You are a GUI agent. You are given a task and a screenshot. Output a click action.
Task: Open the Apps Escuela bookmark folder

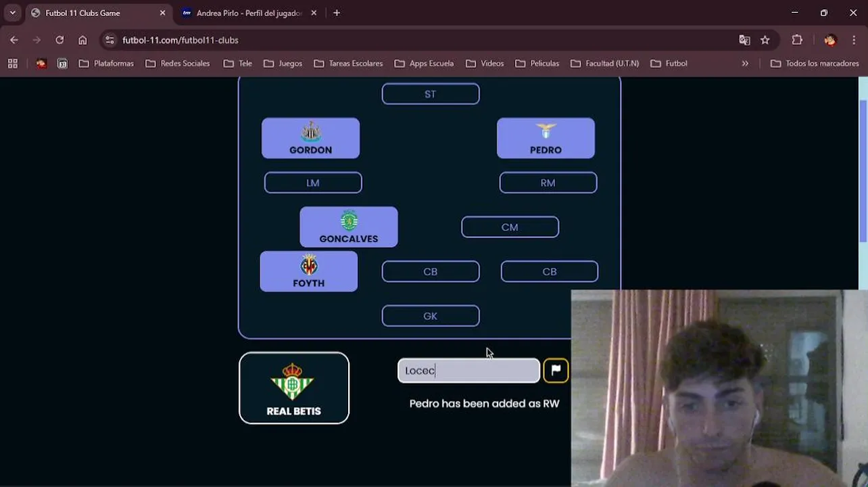tap(423, 64)
